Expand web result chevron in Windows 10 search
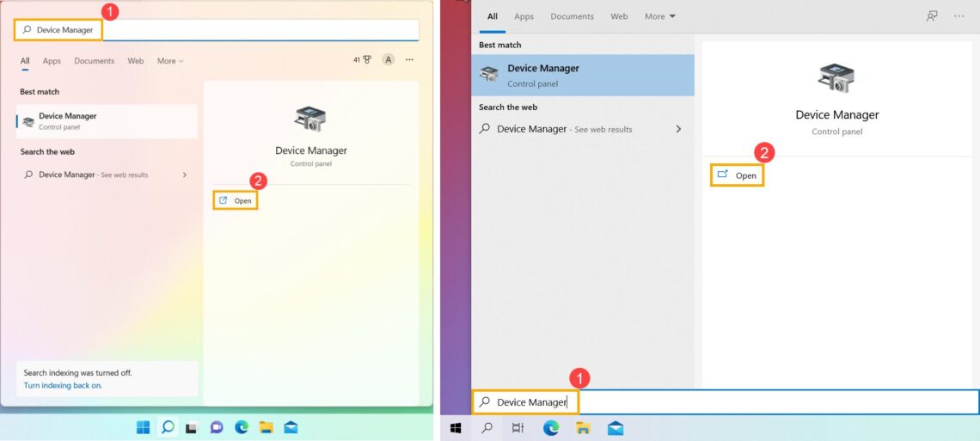The image size is (980, 441). [679, 129]
